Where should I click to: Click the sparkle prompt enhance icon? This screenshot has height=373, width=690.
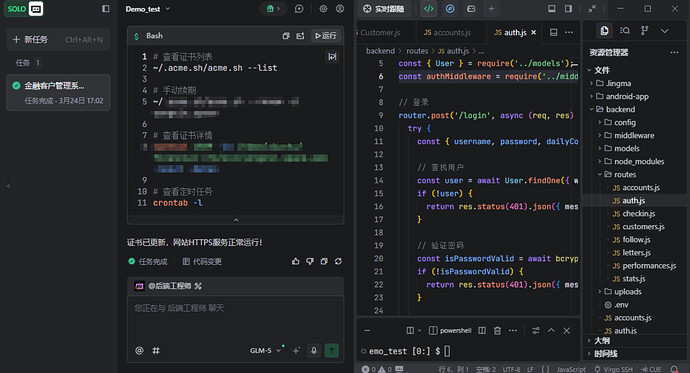pos(296,351)
